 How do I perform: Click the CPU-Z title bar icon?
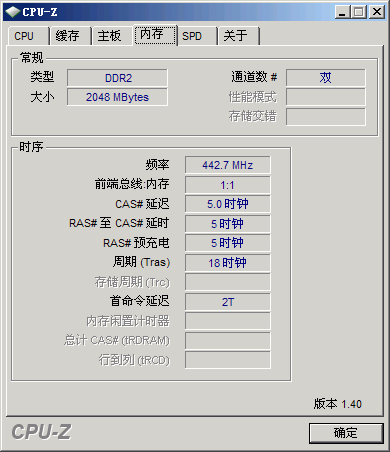pyautogui.click(x=13, y=12)
